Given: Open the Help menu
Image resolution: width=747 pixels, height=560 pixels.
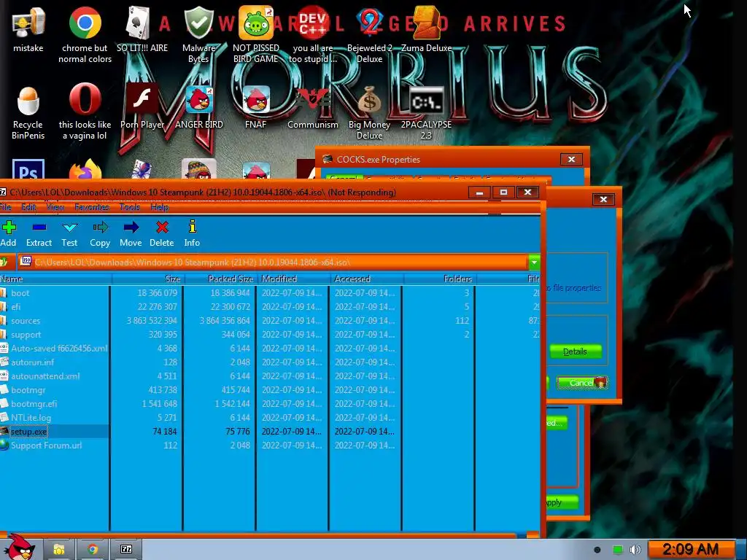Looking at the screenshot, I should (x=159, y=207).
